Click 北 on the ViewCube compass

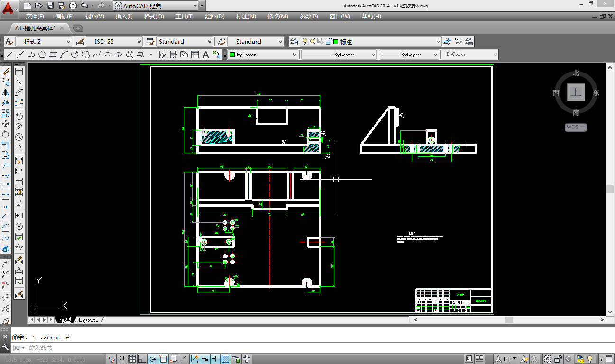pos(576,73)
